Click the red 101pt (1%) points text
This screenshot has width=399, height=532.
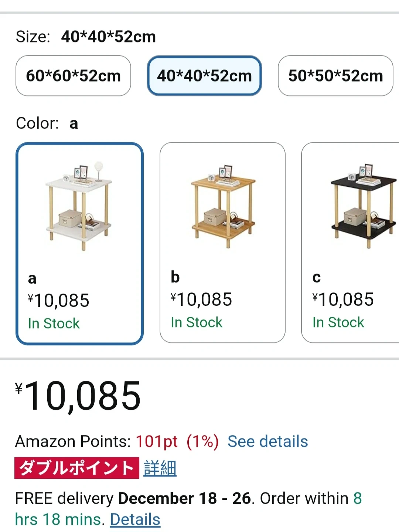(x=177, y=441)
